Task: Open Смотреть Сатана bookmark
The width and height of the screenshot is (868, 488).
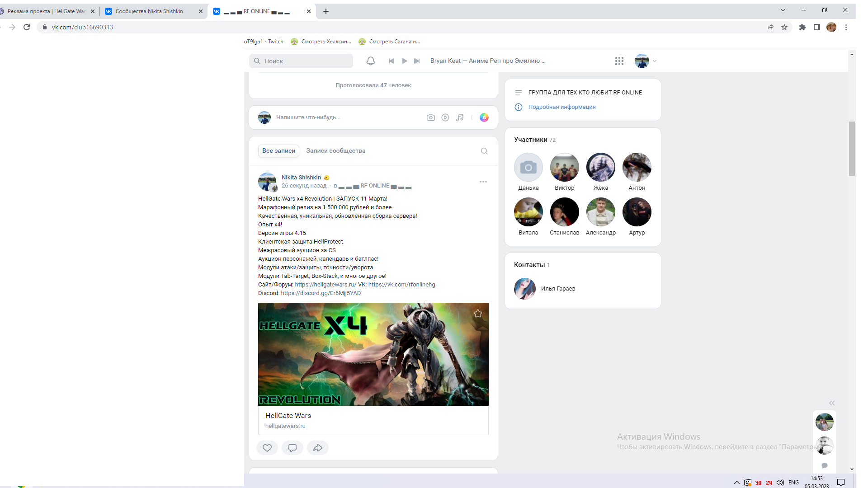Action: click(x=389, y=42)
